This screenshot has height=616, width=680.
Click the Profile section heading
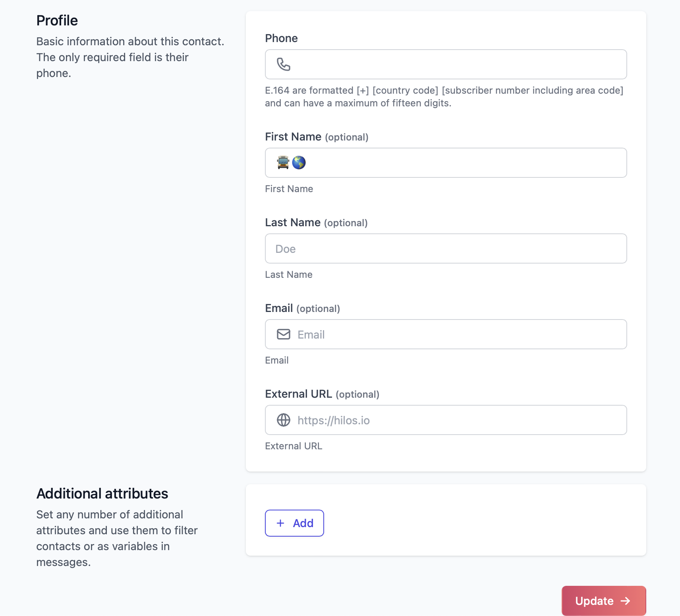tap(57, 20)
